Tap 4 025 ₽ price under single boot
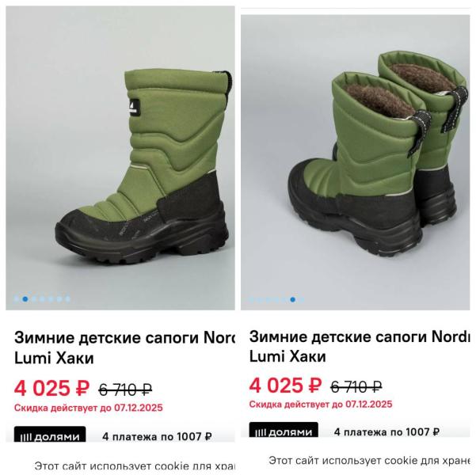Image resolution: width=476 pixels, height=475 pixels. 52,388
